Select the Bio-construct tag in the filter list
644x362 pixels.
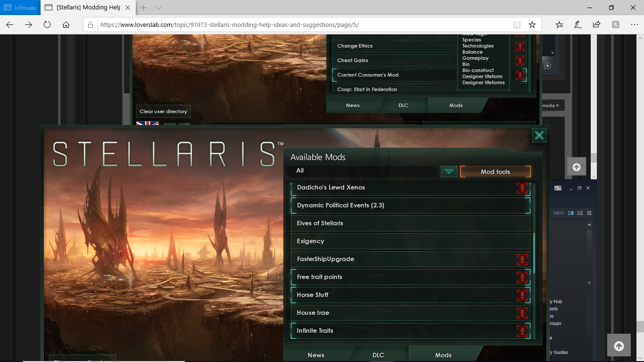478,71
